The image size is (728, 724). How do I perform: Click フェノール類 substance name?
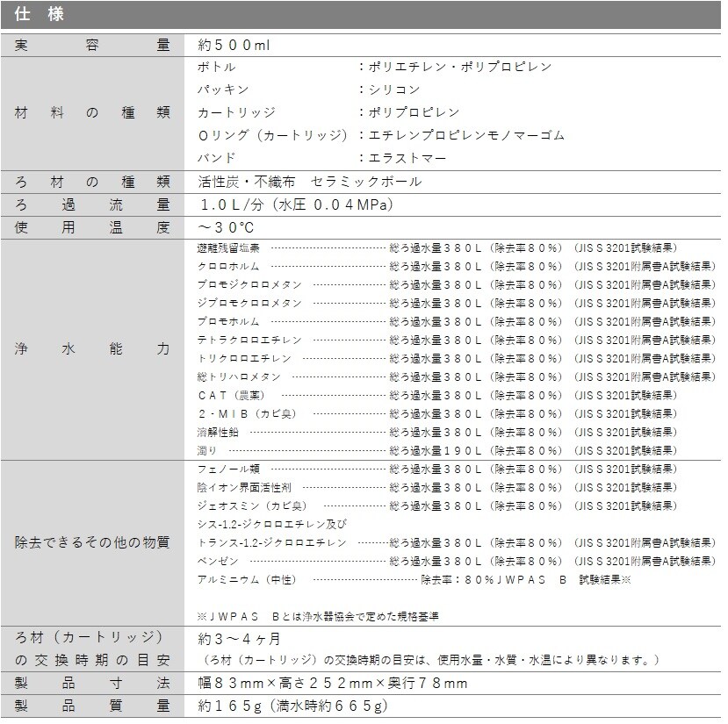[228, 469]
